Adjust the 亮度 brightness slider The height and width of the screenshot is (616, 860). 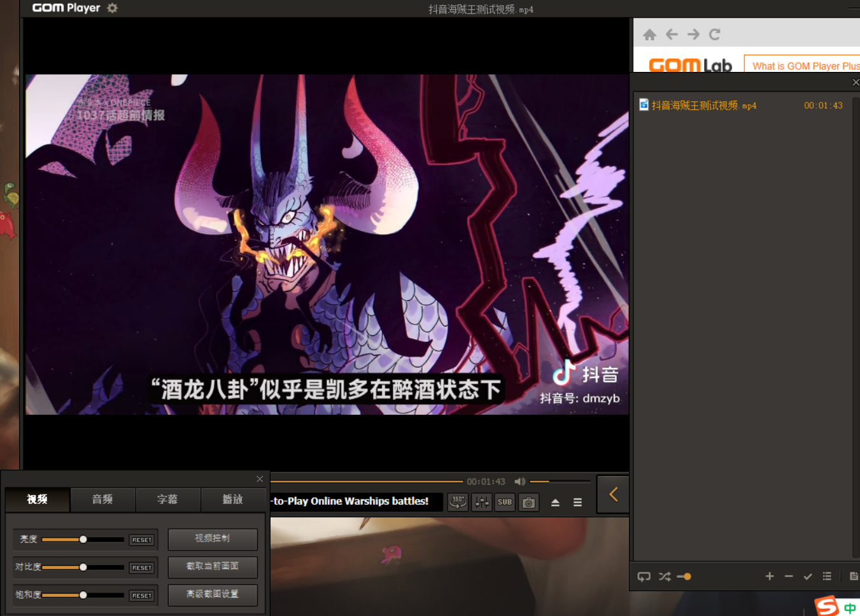pyautogui.click(x=83, y=540)
